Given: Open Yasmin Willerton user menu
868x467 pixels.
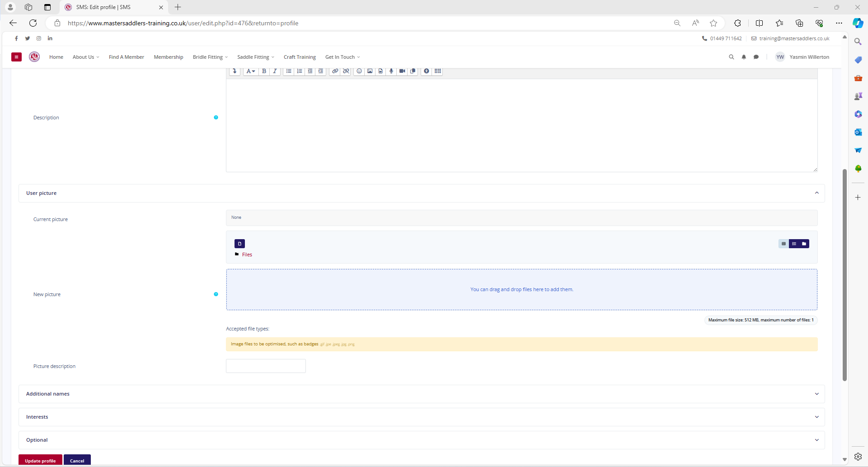Looking at the screenshot, I should tap(802, 57).
